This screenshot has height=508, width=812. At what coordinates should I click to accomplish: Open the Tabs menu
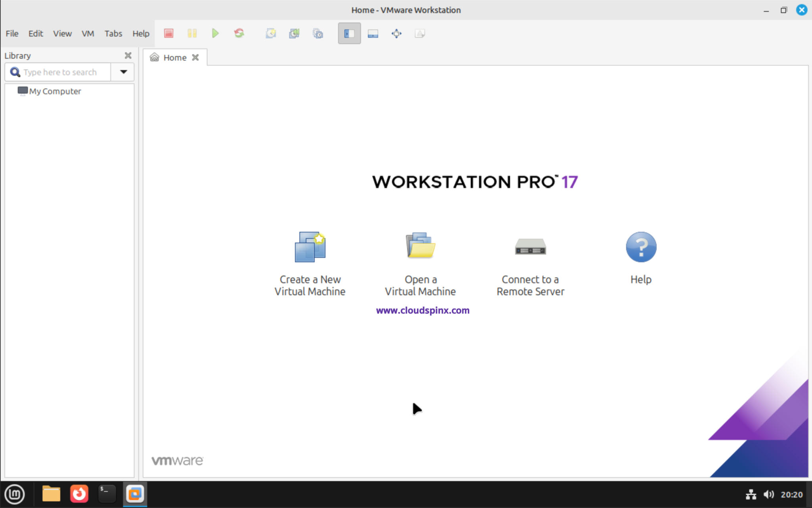tap(113, 33)
